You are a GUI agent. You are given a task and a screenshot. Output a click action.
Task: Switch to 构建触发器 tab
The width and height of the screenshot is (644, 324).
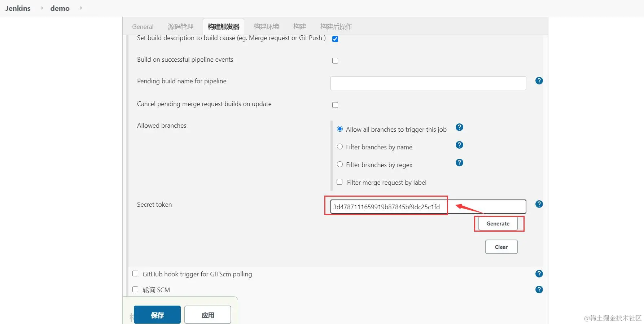[x=223, y=27]
